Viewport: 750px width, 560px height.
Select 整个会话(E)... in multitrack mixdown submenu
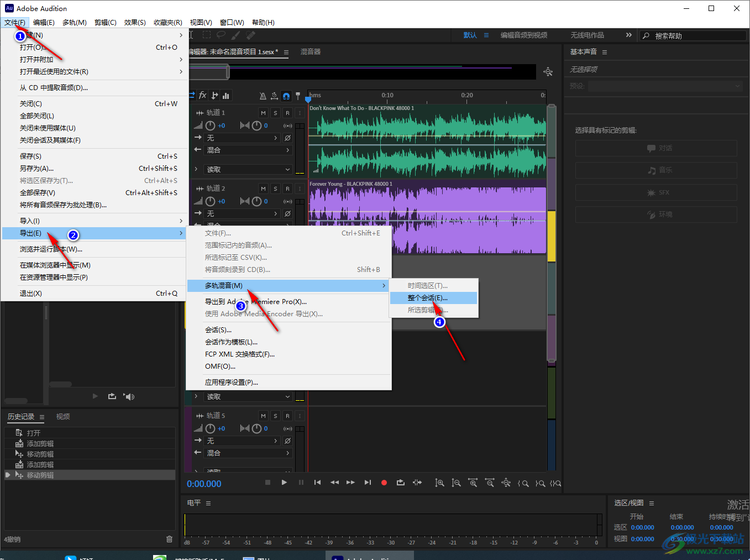coord(433,298)
